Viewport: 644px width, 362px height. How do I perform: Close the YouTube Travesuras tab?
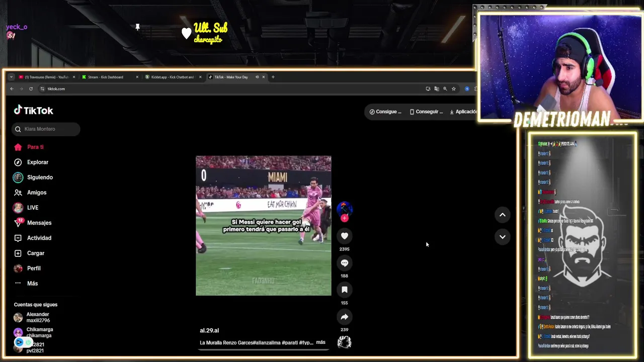74,77
